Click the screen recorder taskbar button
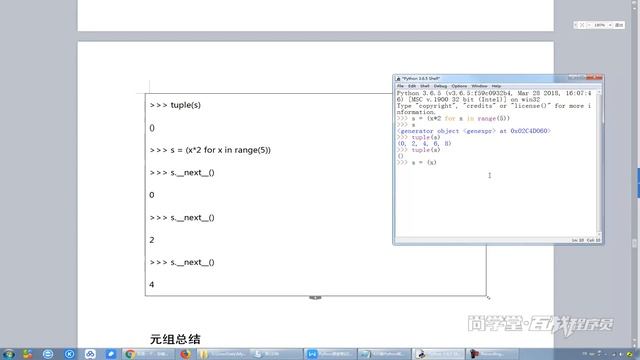The width and height of the screenshot is (640, 360). click(492, 354)
